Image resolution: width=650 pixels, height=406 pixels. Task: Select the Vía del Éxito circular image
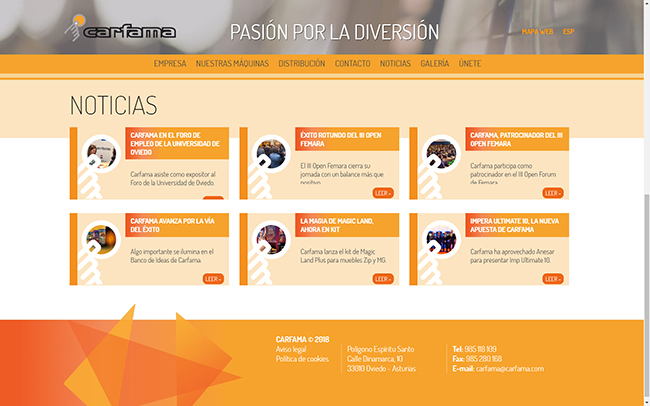99,238
